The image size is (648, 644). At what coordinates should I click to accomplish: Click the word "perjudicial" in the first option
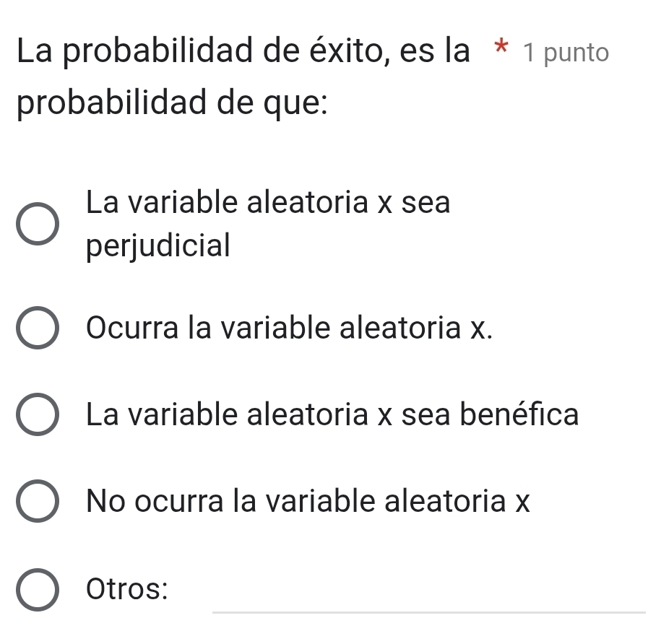pos(157,246)
